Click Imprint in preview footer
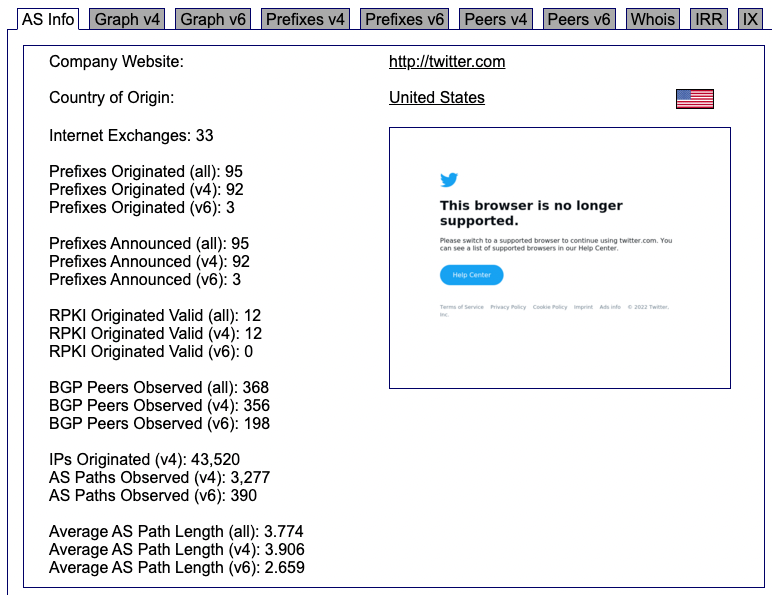 pos(583,307)
